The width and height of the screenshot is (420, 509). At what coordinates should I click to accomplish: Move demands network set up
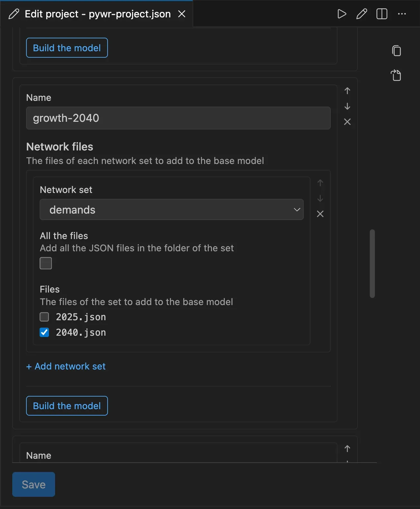320,183
